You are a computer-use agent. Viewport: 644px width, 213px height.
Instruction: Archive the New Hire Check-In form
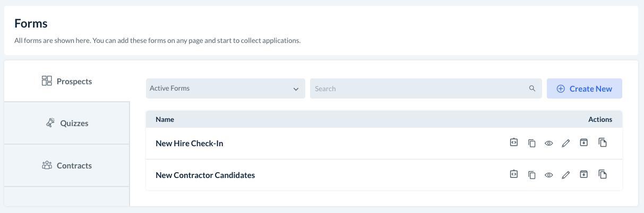[583, 143]
